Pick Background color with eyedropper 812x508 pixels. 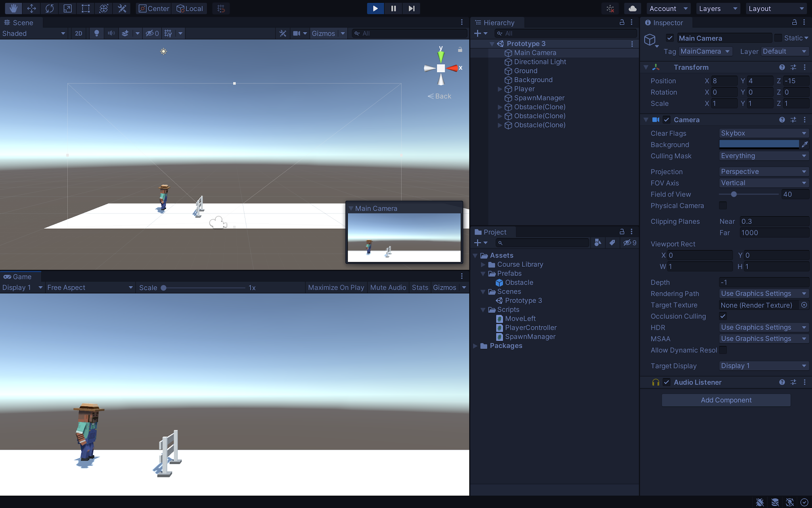pyautogui.click(x=804, y=144)
